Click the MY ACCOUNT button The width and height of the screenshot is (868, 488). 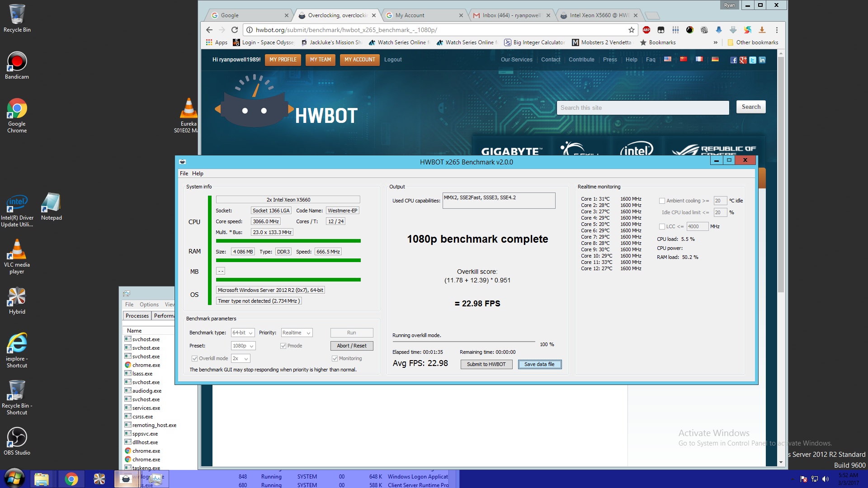coord(360,60)
